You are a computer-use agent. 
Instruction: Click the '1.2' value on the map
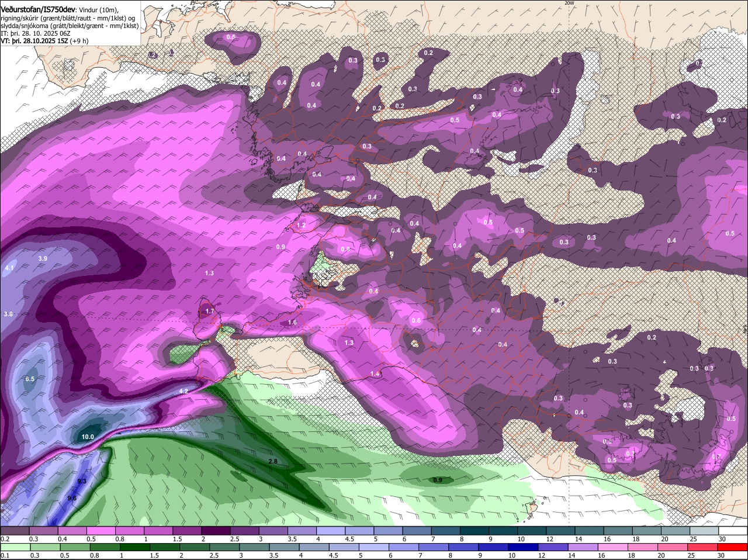click(x=301, y=225)
